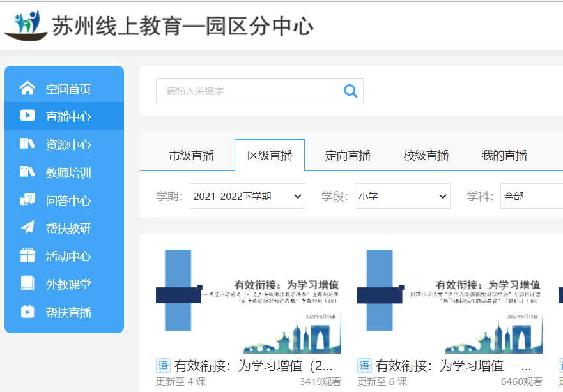The width and height of the screenshot is (563, 392).
Task: Select the 定向直播 tab
Action: [x=347, y=155]
